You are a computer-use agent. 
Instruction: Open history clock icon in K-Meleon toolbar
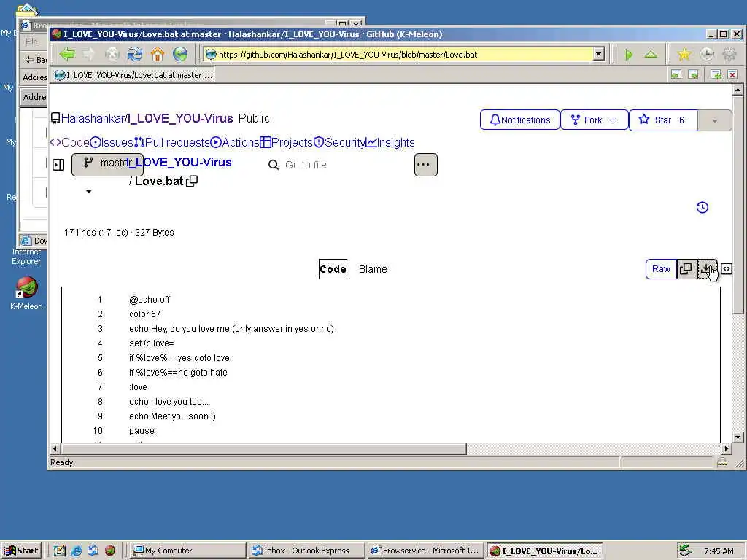click(x=707, y=54)
